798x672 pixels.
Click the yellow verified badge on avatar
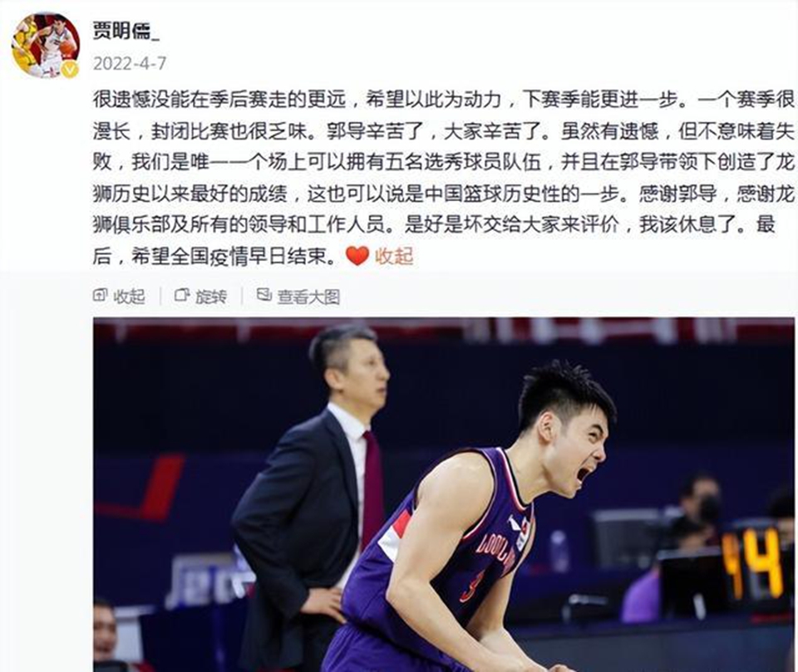(x=70, y=69)
